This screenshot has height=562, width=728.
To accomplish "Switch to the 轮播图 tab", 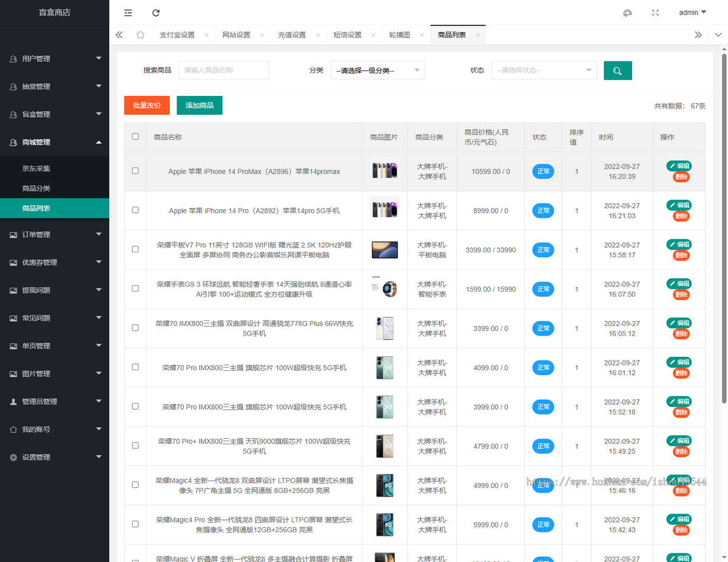I will 400,35.
